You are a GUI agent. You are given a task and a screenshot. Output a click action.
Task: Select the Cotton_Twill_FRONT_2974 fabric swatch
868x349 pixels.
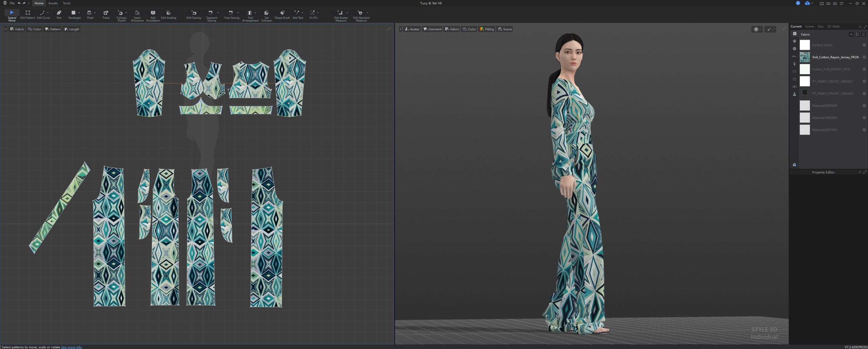tap(805, 69)
